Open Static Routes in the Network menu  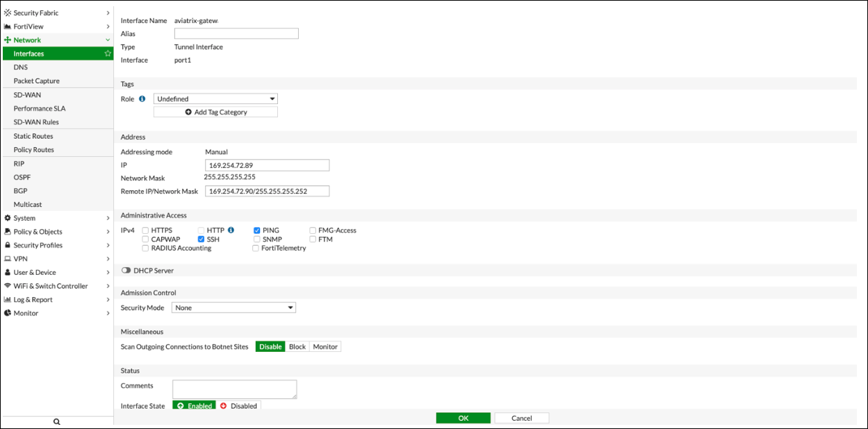pos(33,136)
